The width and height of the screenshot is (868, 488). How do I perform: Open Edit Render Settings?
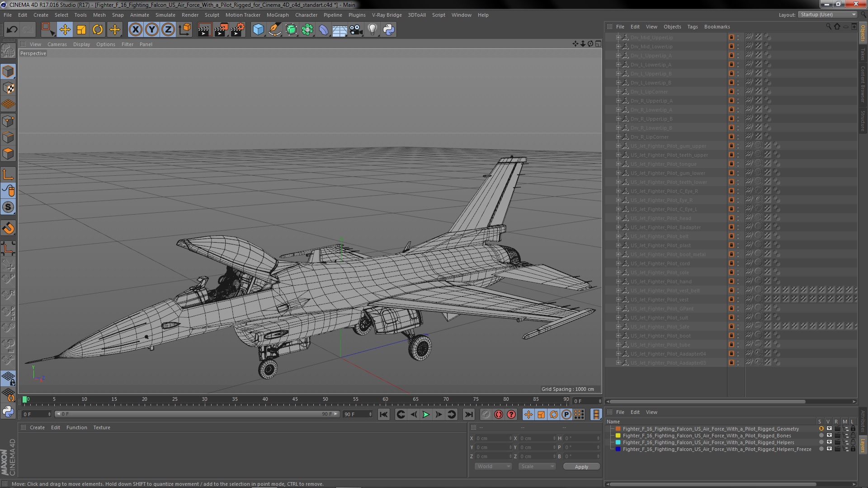(238, 30)
